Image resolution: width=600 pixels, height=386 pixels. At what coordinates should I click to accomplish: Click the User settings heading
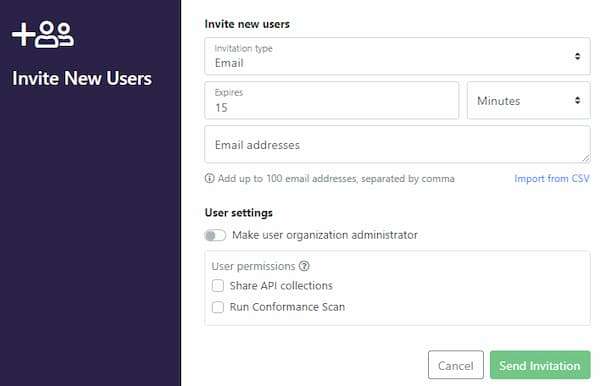point(238,213)
